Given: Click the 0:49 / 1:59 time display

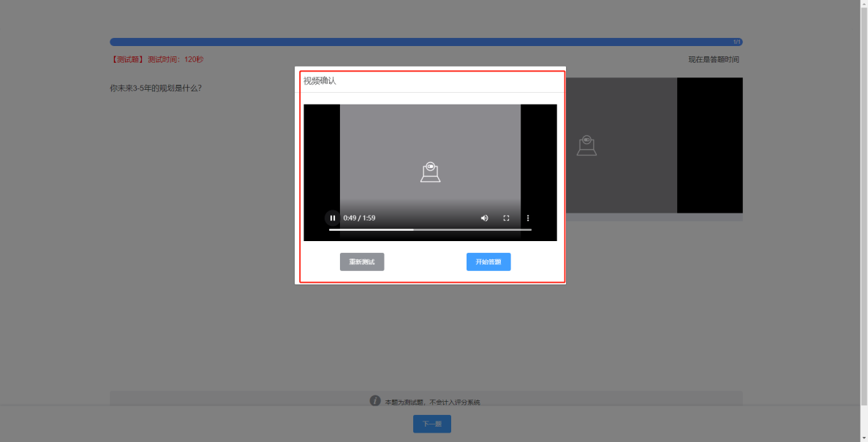Looking at the screenshot, I should click(x=359, y=218).
